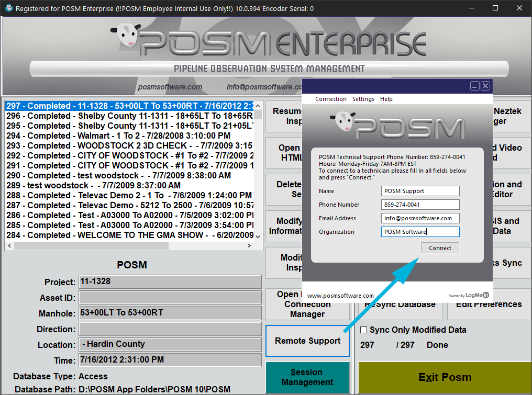Click www.posmsoftware.com link in dialog

340,296
